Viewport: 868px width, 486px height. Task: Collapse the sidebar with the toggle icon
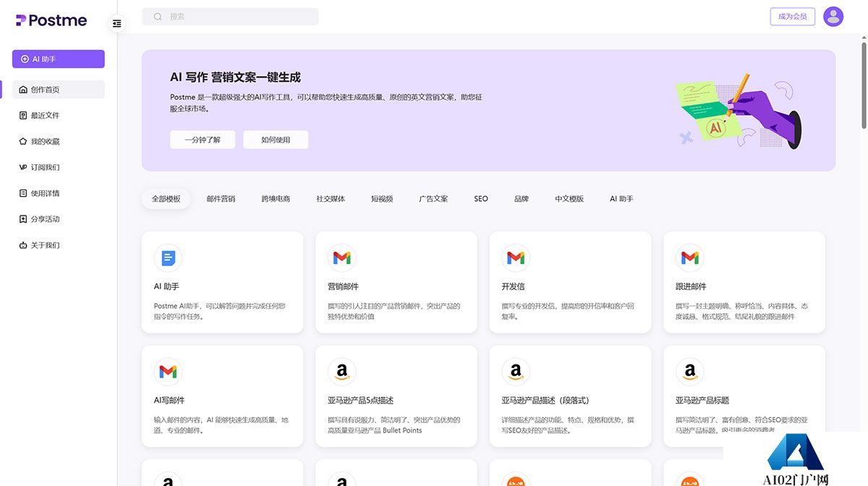click(117, 24)
